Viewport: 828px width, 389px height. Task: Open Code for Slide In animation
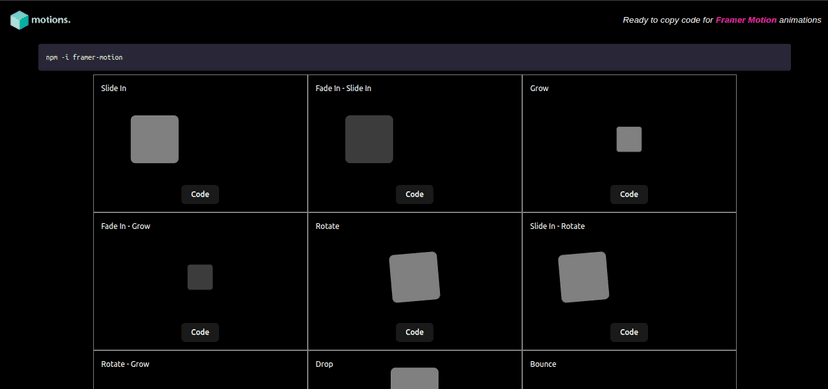[200, 194]
